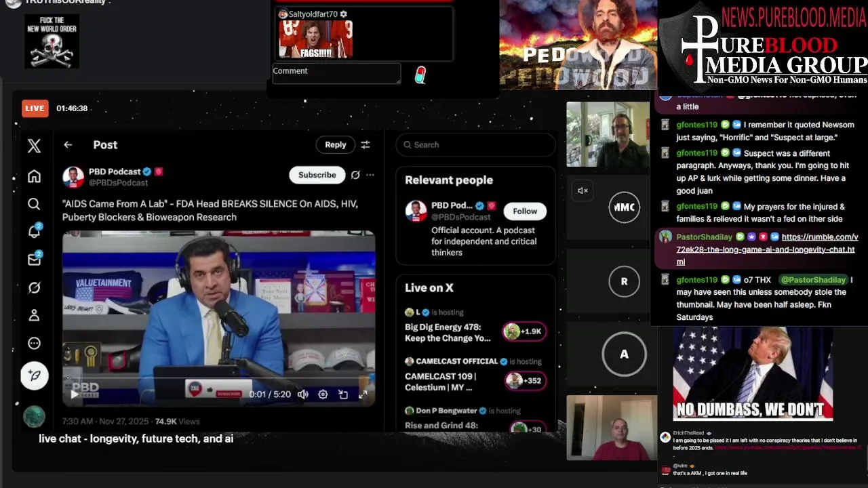Open the X logo home icon
Viewport: 868px width, 488px height.
(34, 145)
